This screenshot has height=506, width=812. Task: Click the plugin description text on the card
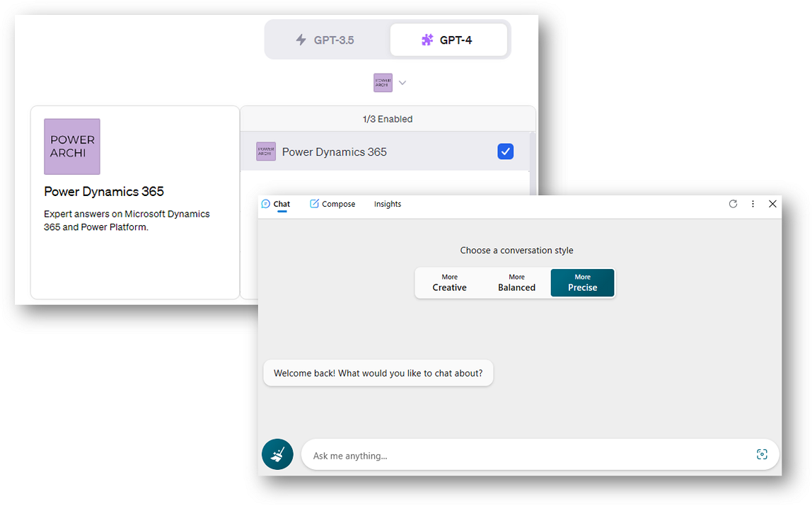127,221
